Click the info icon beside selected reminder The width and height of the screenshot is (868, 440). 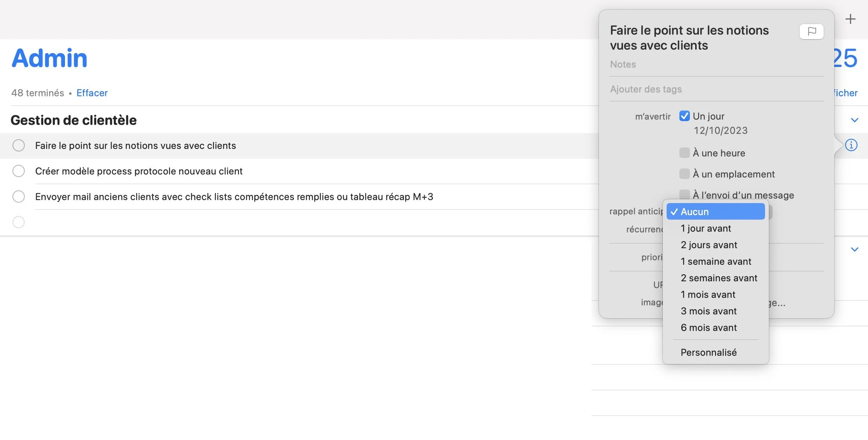pos(851,145)
